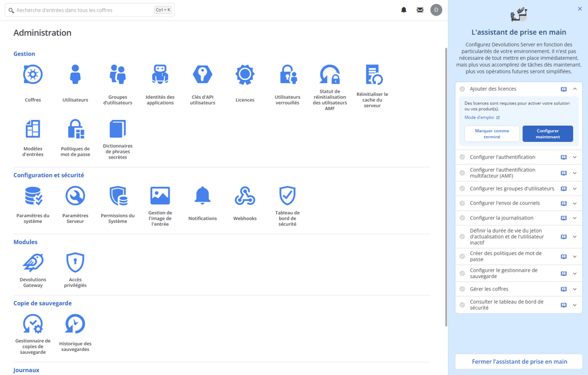Click Fermer l'assistant de prise en main
Screen dimensions: 588x375
pos(519,362)
